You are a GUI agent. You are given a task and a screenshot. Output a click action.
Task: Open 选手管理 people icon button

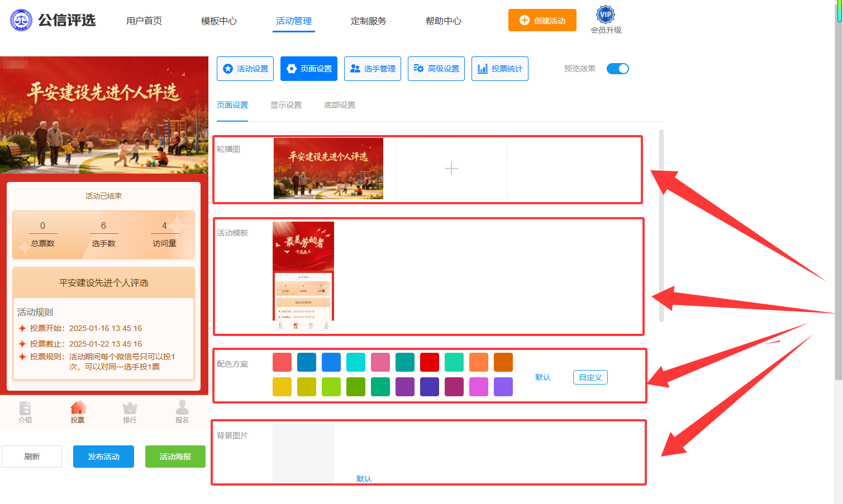coord(373,69)
